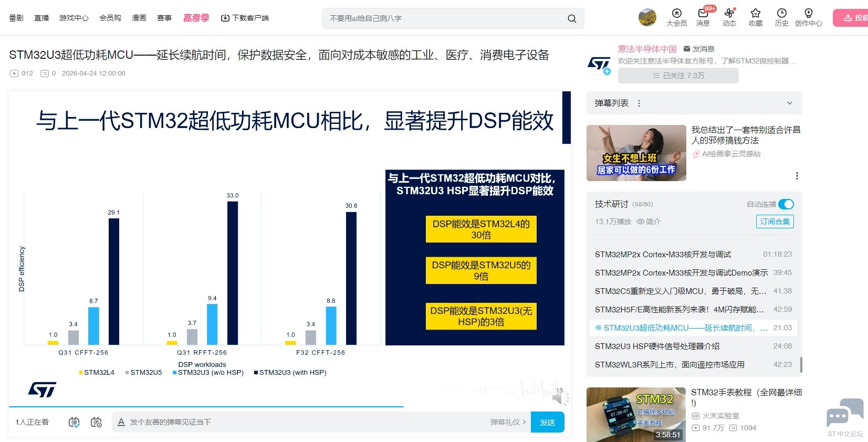Open the 创作中心 lightbulb icon

(x=809, y=14)
